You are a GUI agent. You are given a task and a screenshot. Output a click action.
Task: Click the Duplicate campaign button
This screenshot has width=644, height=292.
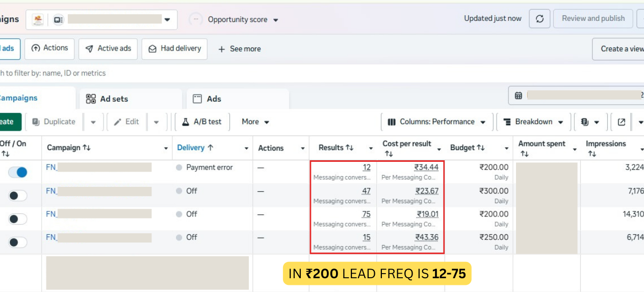coord(54,122)
